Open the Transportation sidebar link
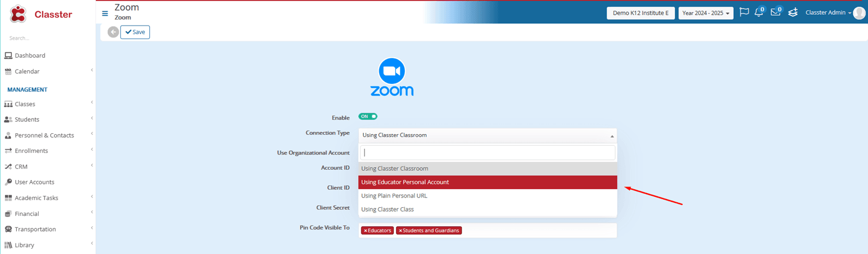 tap(35, 230)
